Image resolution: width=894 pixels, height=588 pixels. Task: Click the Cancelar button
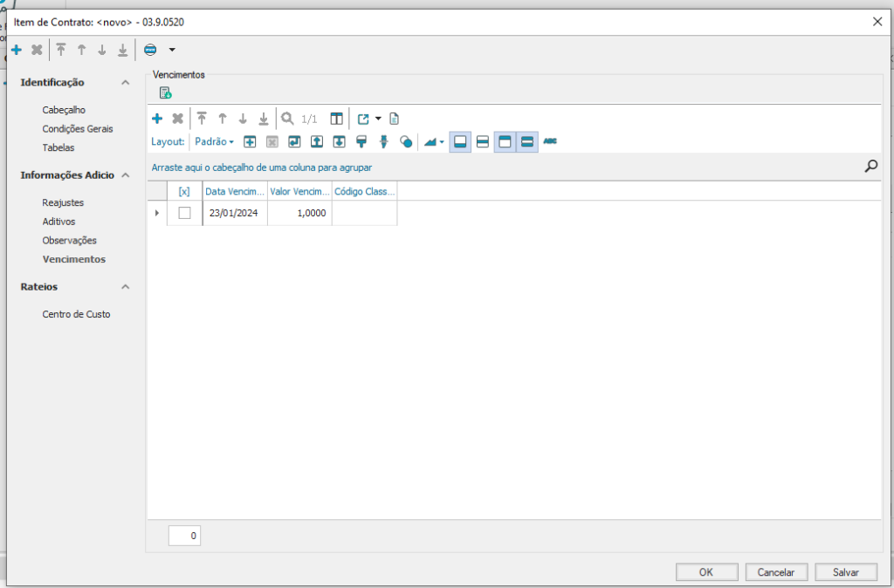click(x=775, y=572)
